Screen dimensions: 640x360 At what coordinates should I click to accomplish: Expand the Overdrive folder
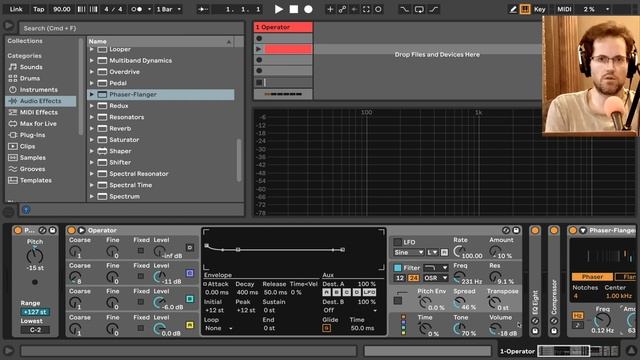point(92,72)
